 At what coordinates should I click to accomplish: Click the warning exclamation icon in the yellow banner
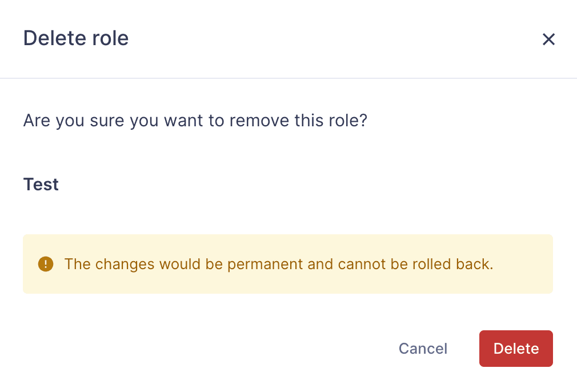[46, 264]
